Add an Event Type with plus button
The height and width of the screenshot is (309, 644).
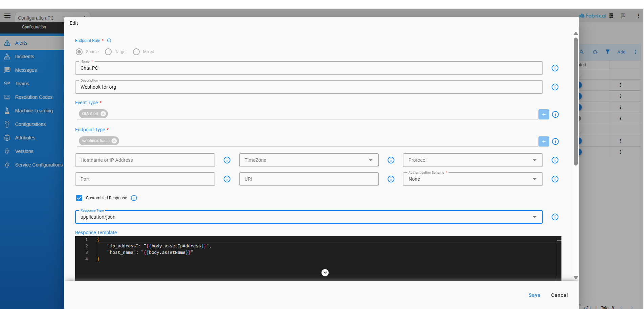(544, 114)
